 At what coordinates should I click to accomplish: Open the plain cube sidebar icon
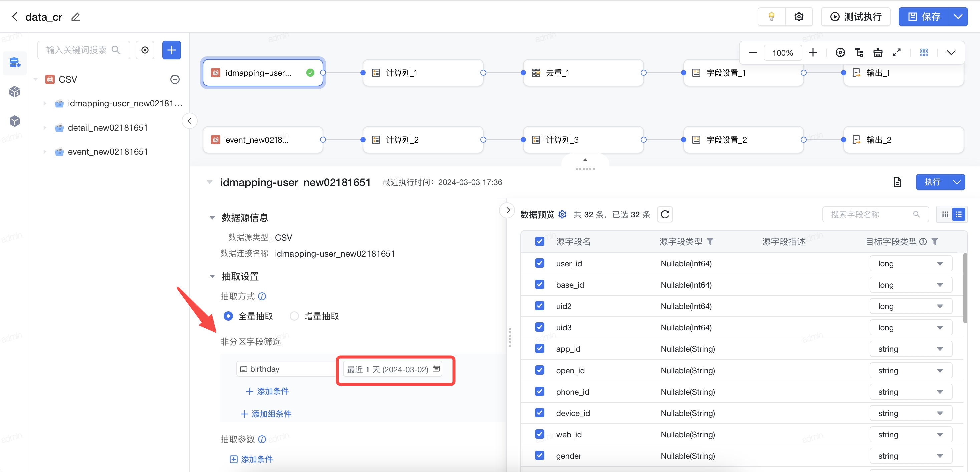(15, 121)
